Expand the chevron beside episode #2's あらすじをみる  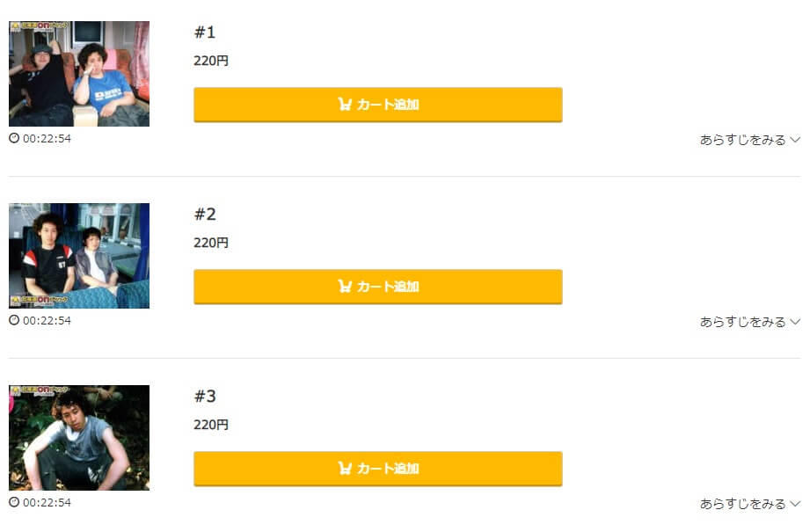pos(796,322)
